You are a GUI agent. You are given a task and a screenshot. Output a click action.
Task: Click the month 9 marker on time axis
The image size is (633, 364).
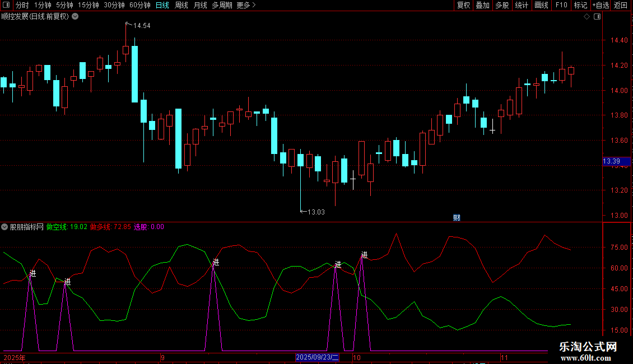pos(162,357)
